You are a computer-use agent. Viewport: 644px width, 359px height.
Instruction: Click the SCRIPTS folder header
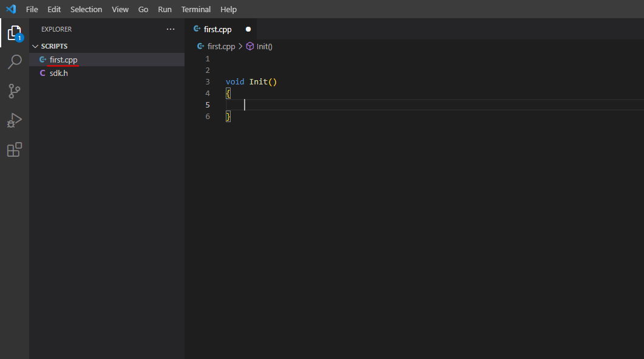[107, 46]
